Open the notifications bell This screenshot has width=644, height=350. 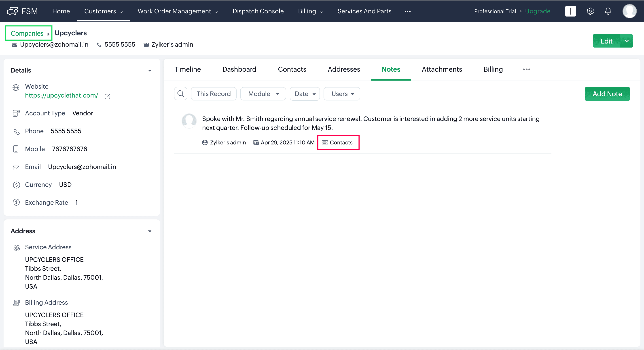608,11
